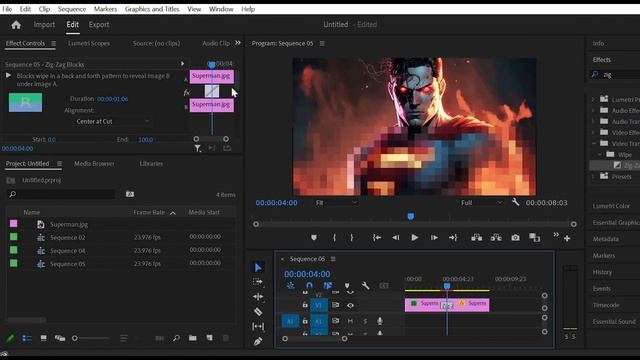This screenshot has width=640, height=360.
Task: Click Go to Out point button
Action: click(x=453, y=238)
